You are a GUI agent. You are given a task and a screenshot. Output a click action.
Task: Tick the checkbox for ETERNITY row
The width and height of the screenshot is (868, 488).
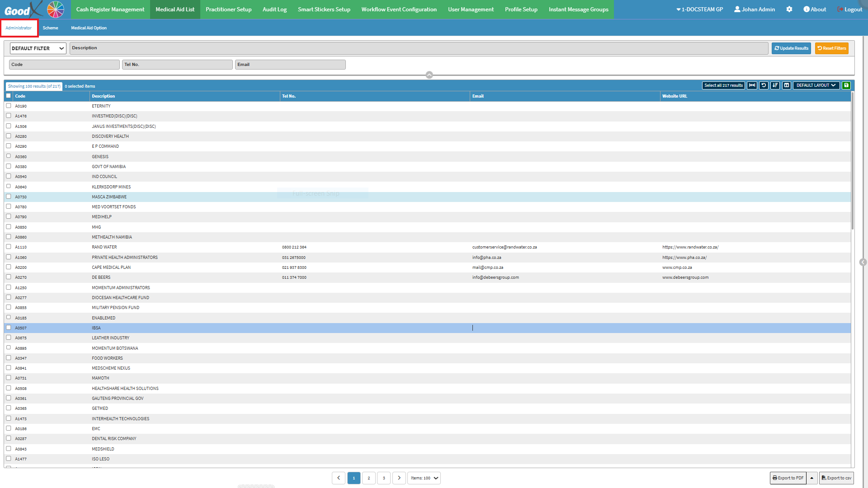coord(9,106)
